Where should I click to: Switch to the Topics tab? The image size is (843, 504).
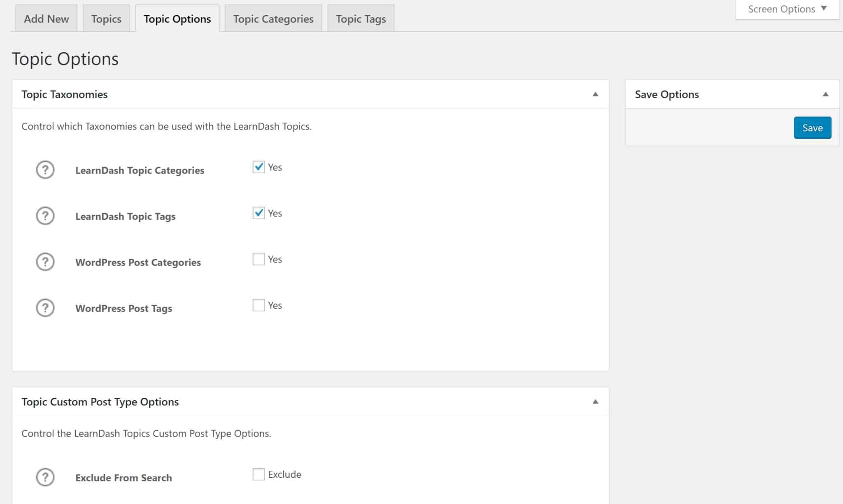pyautogui.click(x=106, y=19)
